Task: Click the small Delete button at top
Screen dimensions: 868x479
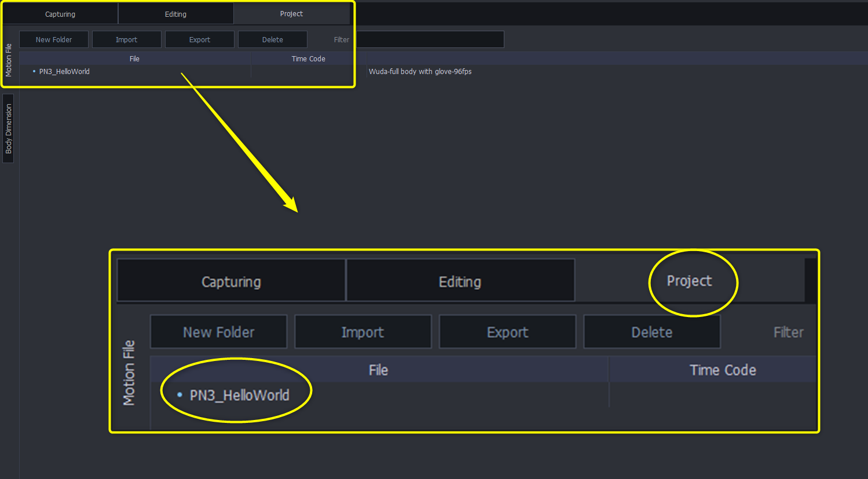Action: (x=273, y=39)
